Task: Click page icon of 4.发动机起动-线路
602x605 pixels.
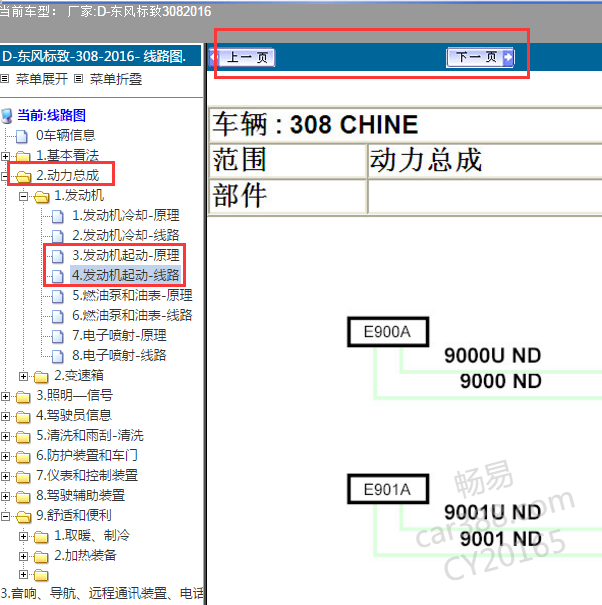Action: (57, 276)
